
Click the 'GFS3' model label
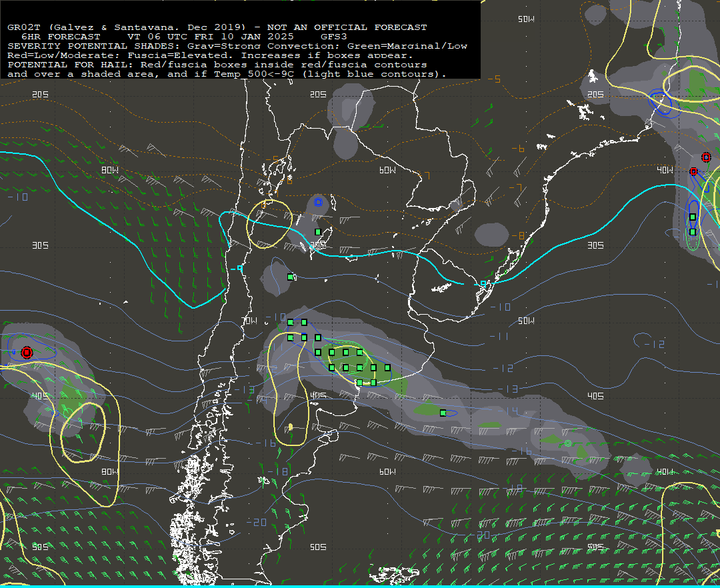[x=334, y=37]
